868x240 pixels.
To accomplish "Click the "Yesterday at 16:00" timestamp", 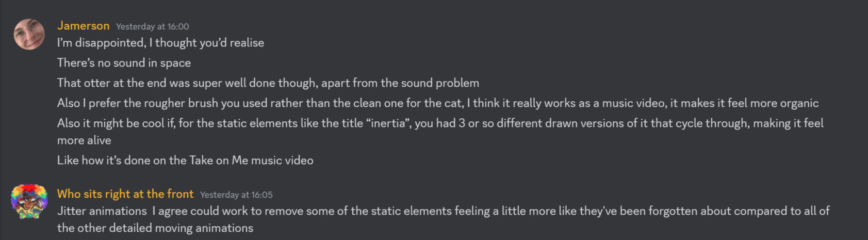I will (152, 26).
